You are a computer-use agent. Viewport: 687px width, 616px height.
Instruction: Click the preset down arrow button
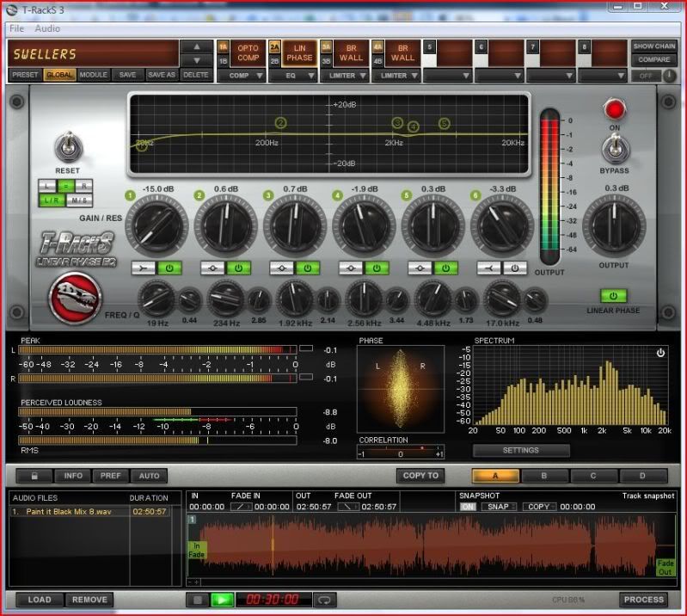[x=197, y=60]
